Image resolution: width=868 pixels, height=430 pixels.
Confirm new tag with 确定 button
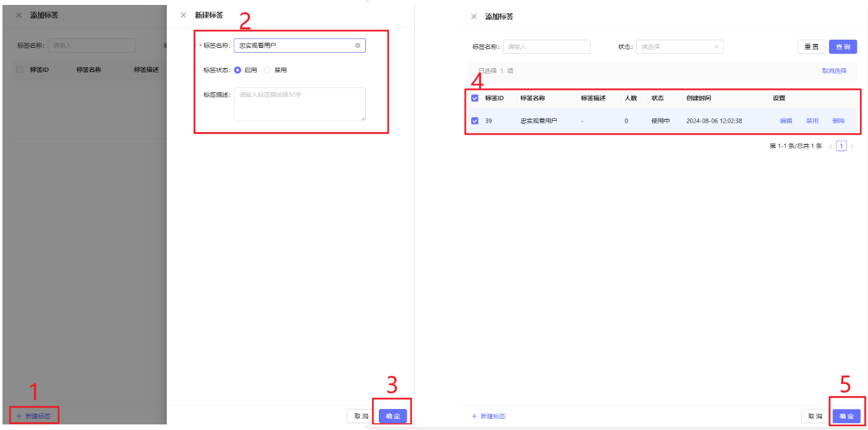[x=393, y=416]
